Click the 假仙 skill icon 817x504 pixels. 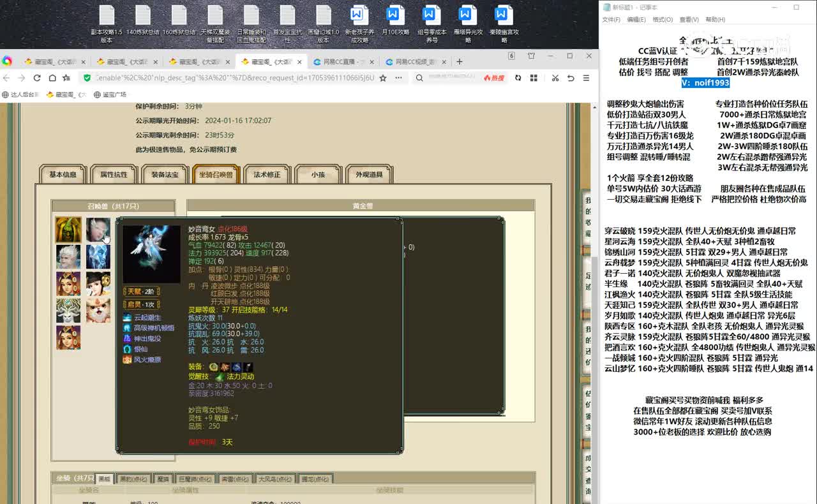click(127, 349)
